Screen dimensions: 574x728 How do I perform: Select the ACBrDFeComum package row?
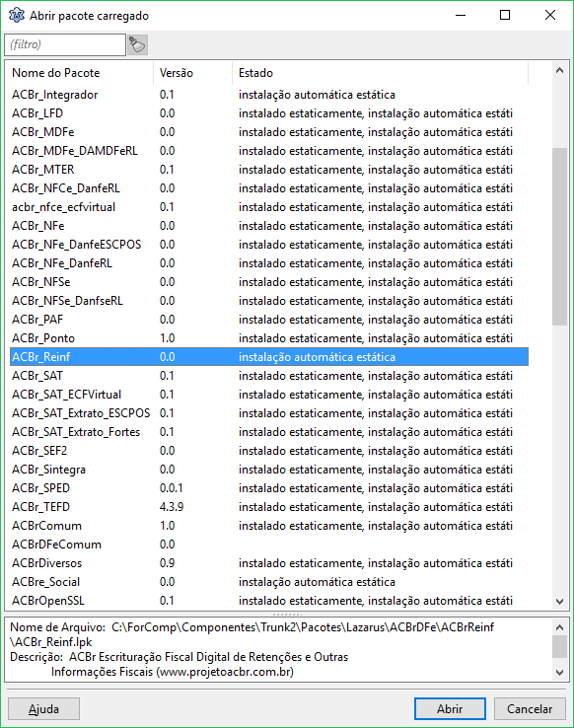269,545
